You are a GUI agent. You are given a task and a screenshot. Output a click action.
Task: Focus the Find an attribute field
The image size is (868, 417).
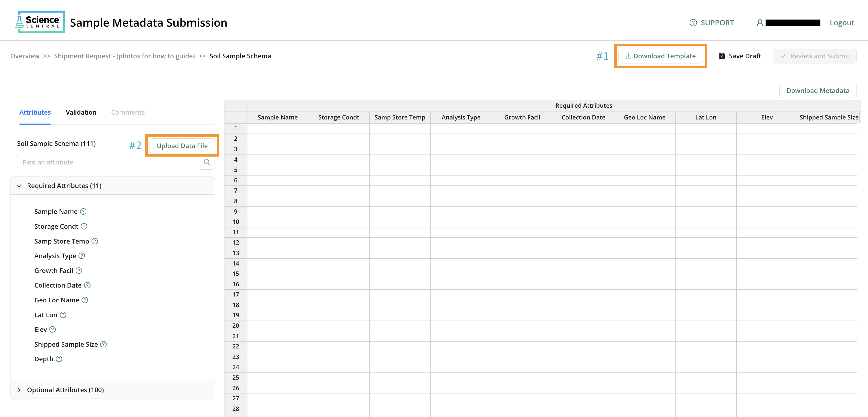point(108,162)
